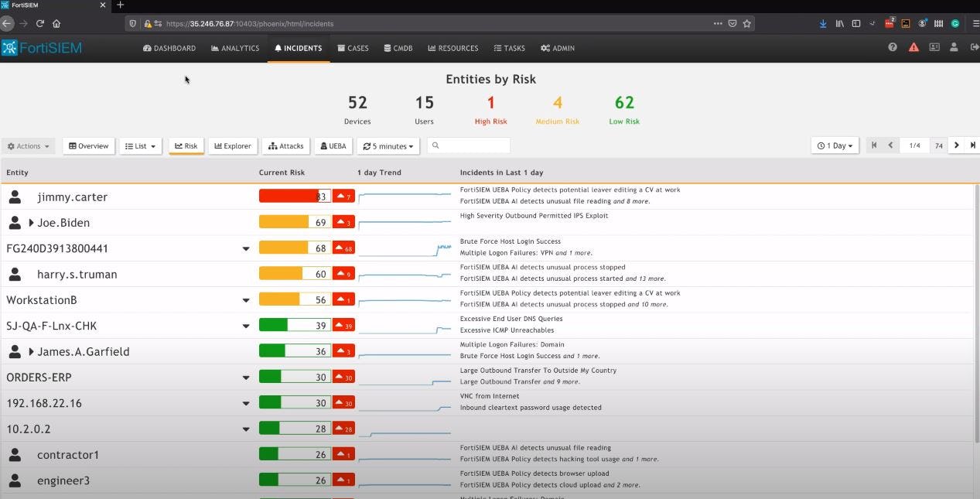This screenshot has height=499, width=980.
Task: Open the UEBA view
Action: (x=333, y=145)
